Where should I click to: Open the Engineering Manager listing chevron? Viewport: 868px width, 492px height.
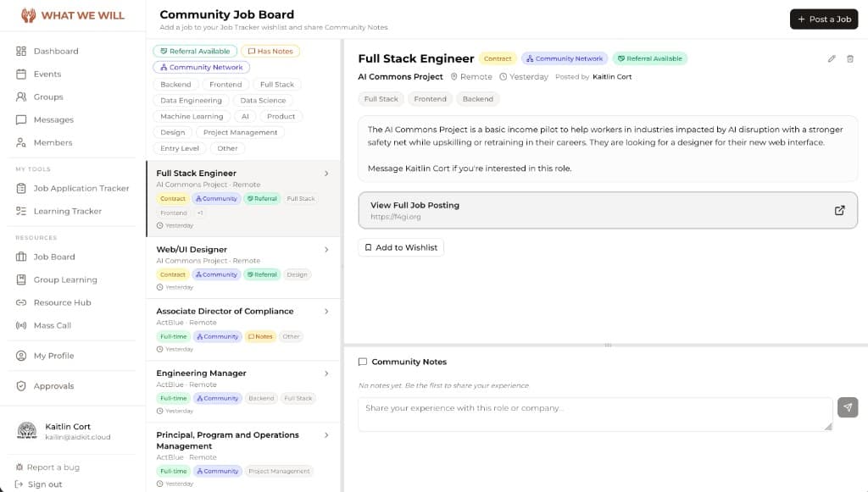click(x=326, y=373)
